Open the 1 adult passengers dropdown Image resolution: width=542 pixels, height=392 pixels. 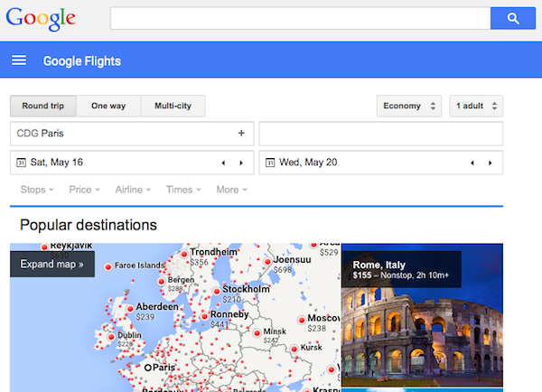pyautogui.click(x=476, y=106)
